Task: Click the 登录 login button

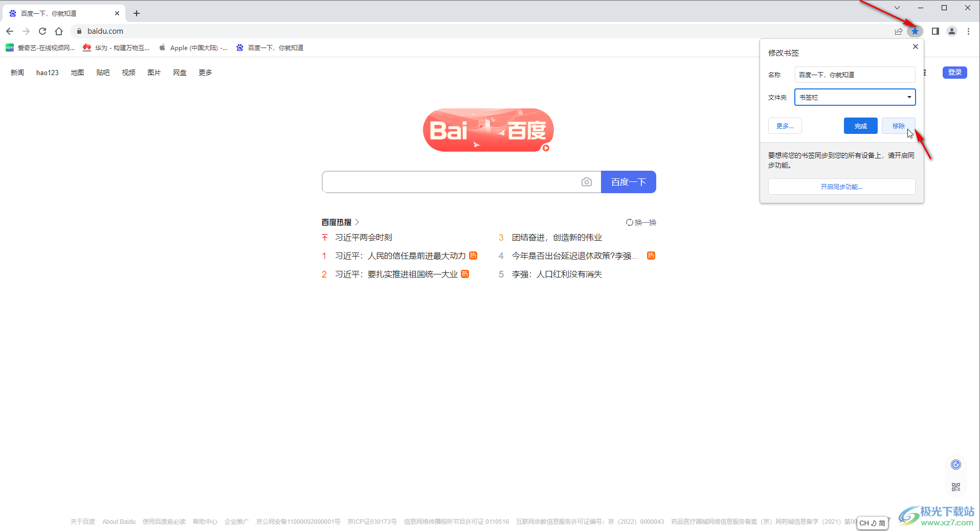Action: click(955, 73)
